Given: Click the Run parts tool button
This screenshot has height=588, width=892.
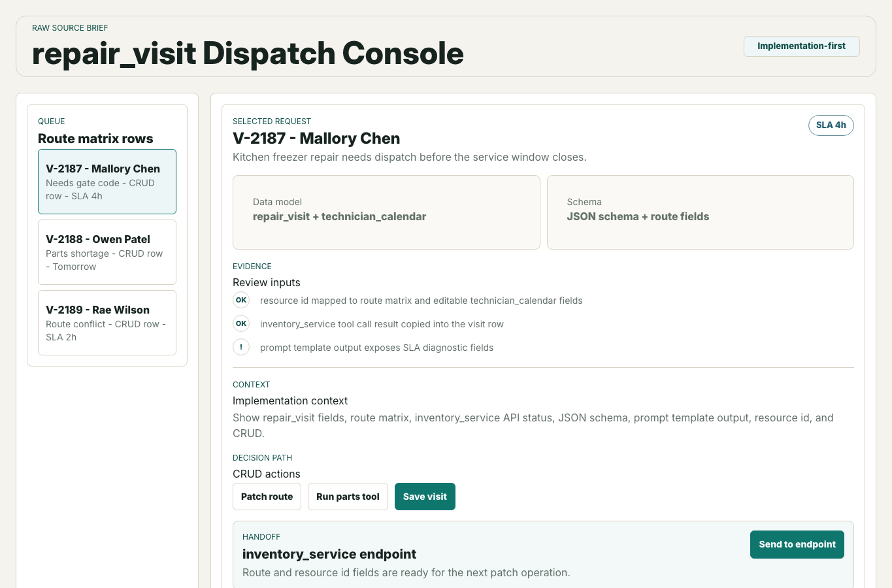Looking at the screenshot, I should pyautogui.click(x=348, y=497).
